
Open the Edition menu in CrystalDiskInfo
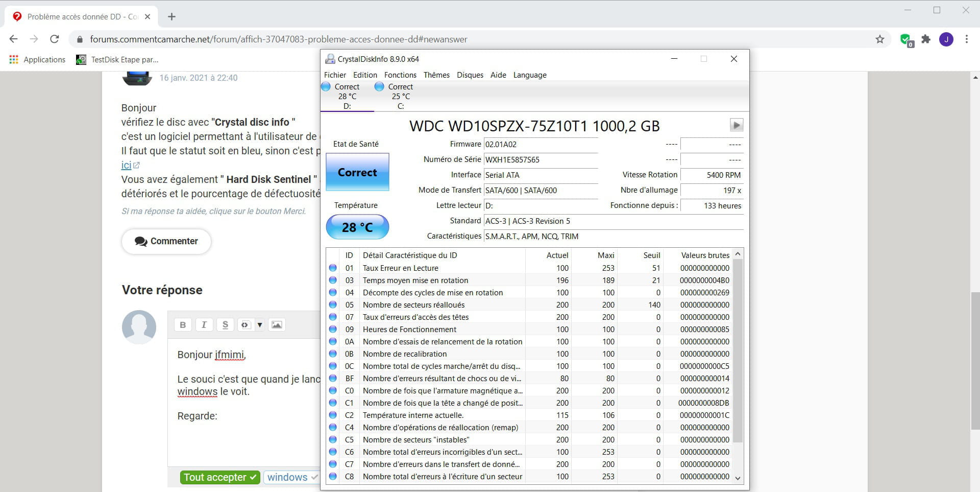tap(365, 75)
